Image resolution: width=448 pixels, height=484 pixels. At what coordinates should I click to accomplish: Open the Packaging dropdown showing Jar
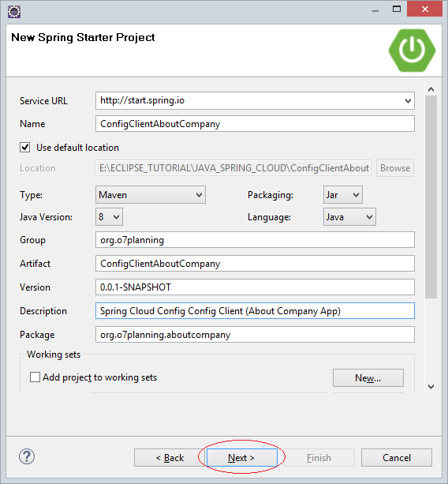[343, 195]
